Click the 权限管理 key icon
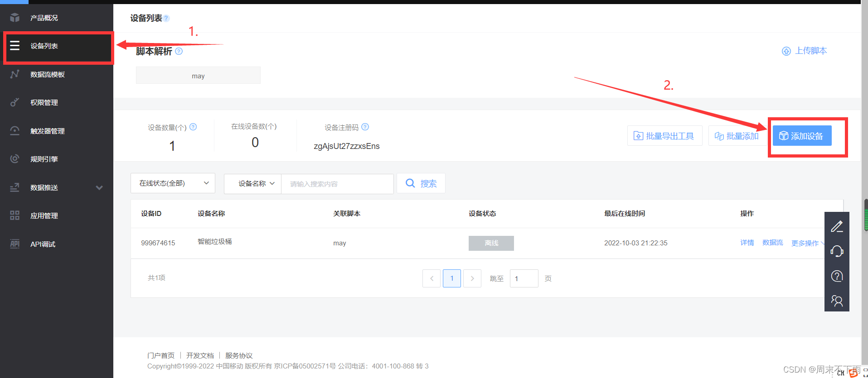This screenshot has height=378, width=868. click(x=15, y=102)
